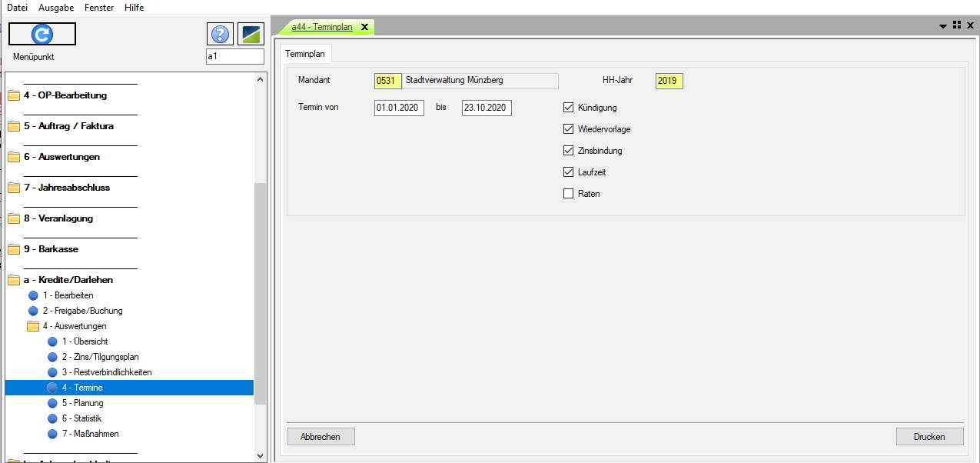The image size is (980, 463).
Task: Click the blue refresh arrow button
Action: pyautogui.click(x=42, y=34)
